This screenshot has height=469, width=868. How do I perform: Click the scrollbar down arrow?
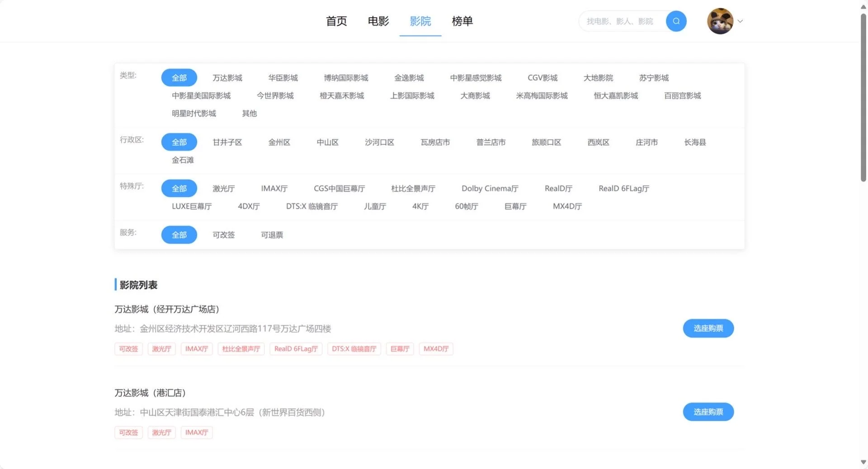pos(863,462)
